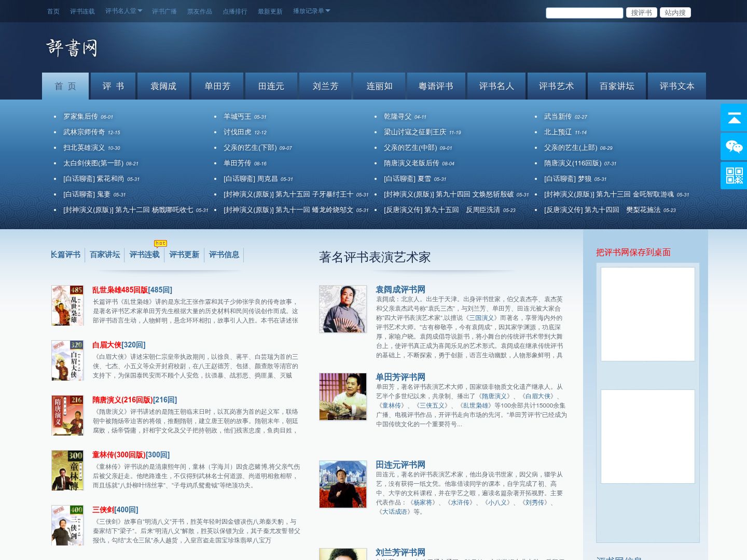Open 梁山讨寇之征剿王庆 link
747x560 pixels.
[x=415, y=132]
